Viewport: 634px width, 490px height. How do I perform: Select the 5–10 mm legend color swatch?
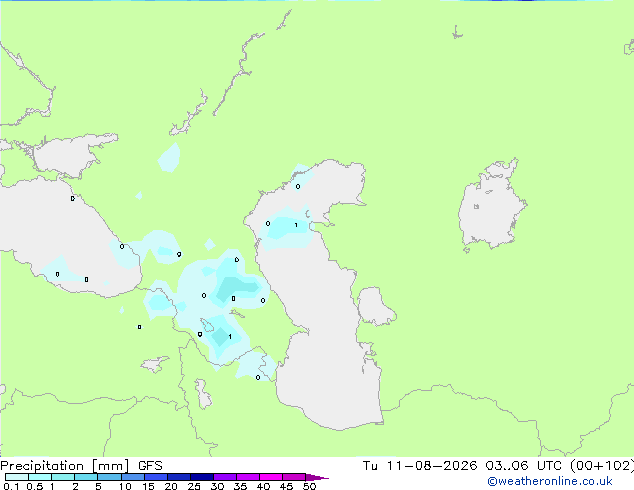coord(109,477)
